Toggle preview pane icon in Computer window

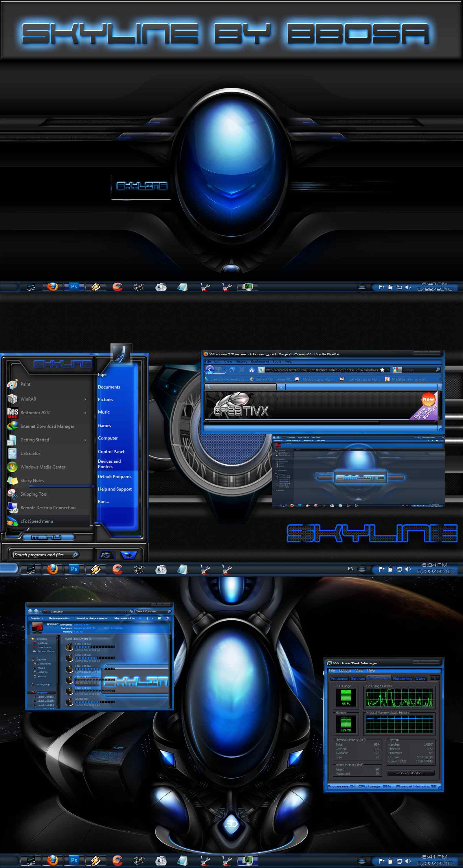[x=160, y=618]
